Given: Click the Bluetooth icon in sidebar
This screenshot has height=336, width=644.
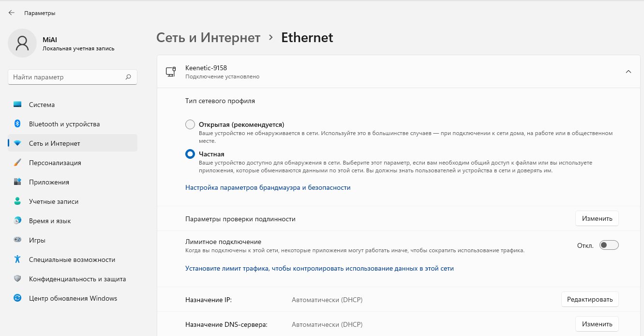Looking at the screenshot, I should point(17,124).
